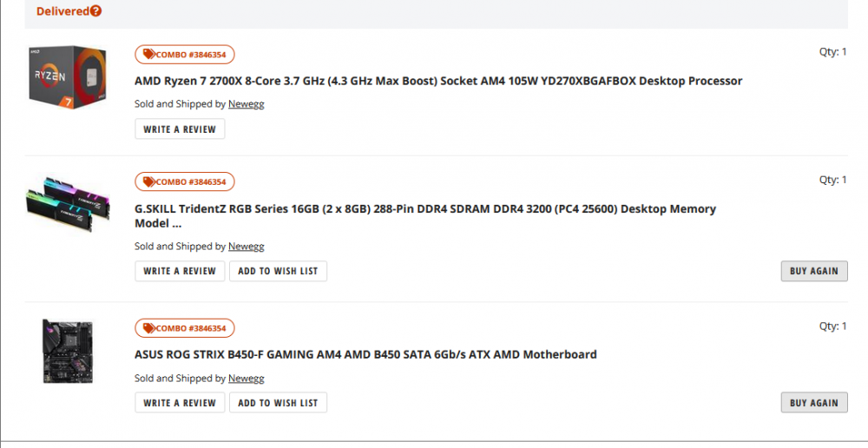Click combo tag above Ryzen 7 2700X
The height and width of the screenshot is (448, 868).
pyautogui.click(x=185, y=55)
